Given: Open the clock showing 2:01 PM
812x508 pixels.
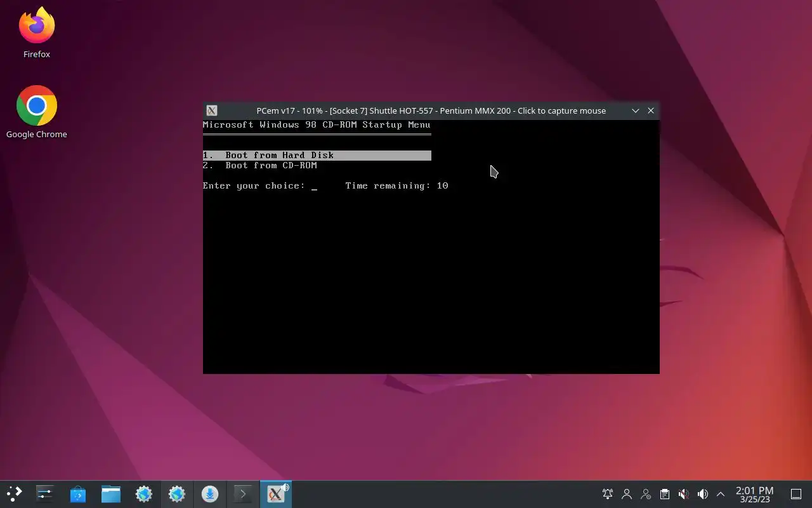Looking at the screenshot, I should click(x=754, y=494).
